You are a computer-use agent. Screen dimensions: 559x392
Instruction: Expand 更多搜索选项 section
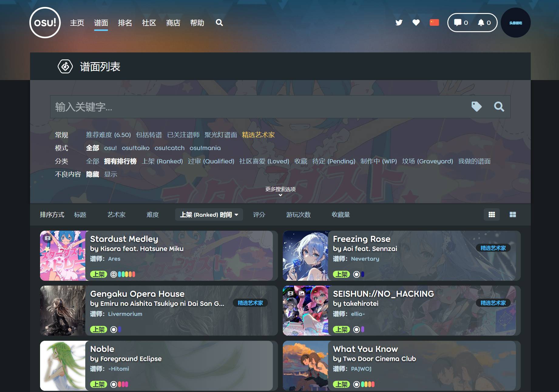click(x=280, y=191)
